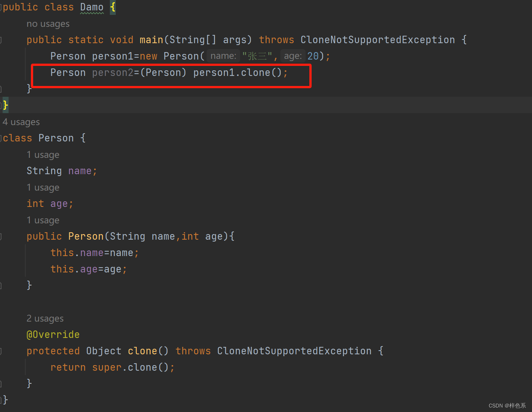Open the "4 usages" hint above class Person
Screen dimensions: 532x412
(x=21, y=122)
